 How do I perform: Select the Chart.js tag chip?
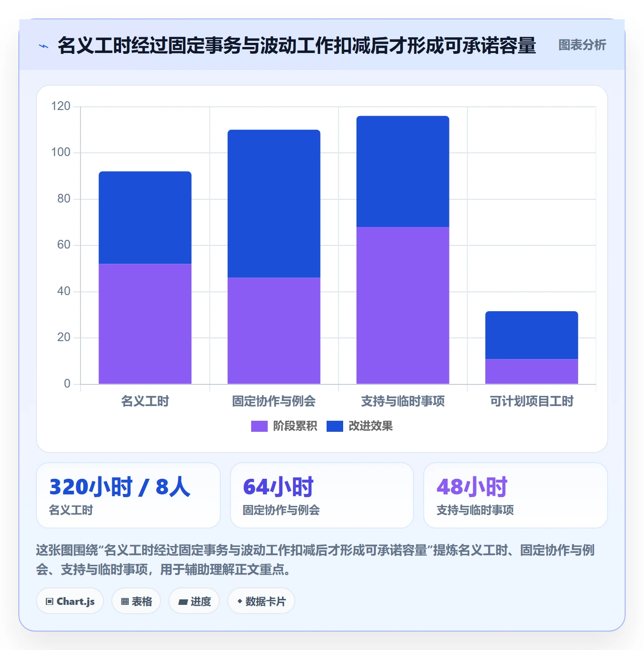point(70,601)
